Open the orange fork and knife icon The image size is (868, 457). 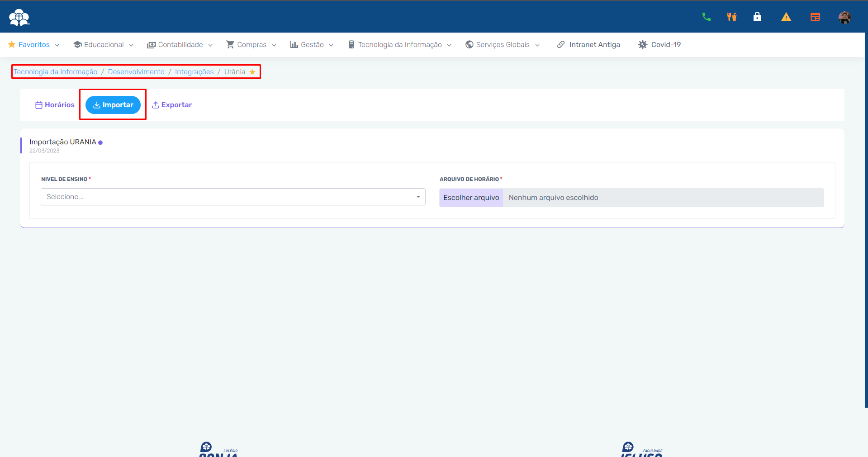pos(731,17)
